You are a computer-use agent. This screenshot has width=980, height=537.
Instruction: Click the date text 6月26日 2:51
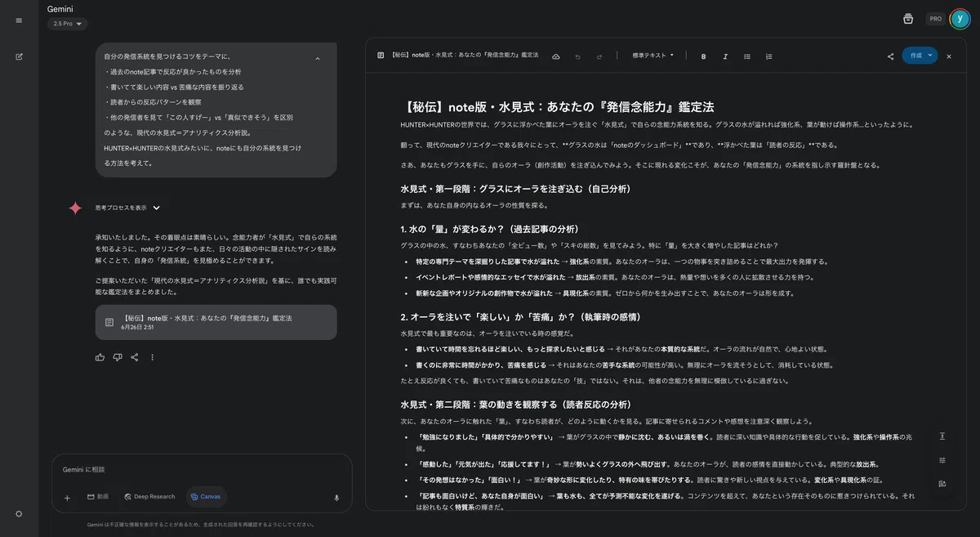tap(137, 327)
